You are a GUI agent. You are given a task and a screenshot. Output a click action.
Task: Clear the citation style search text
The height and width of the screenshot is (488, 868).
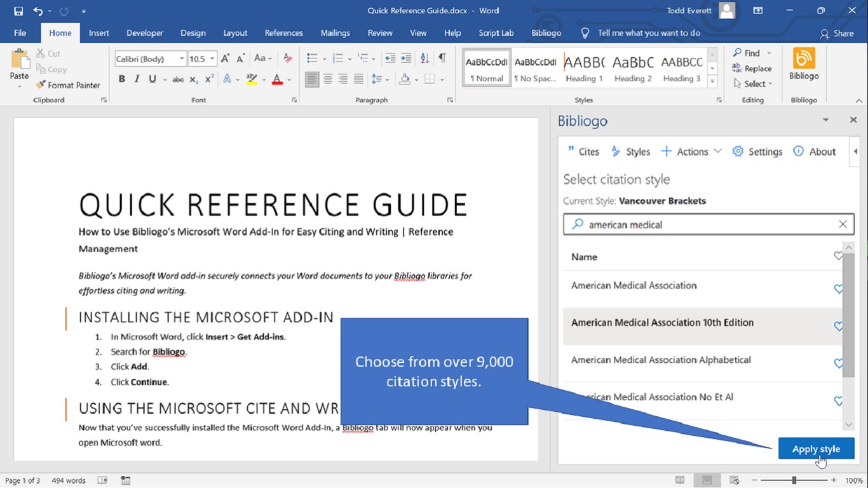coord(843,224)
